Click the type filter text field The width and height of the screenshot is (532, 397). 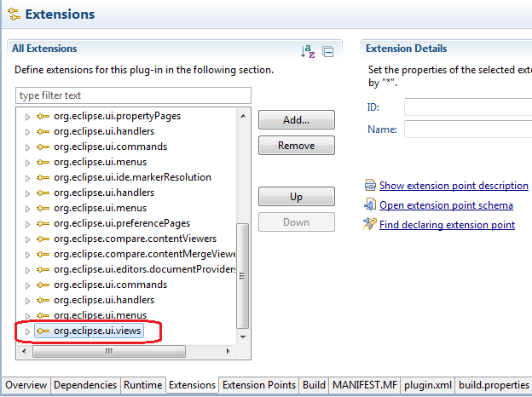tap(134, 95)
